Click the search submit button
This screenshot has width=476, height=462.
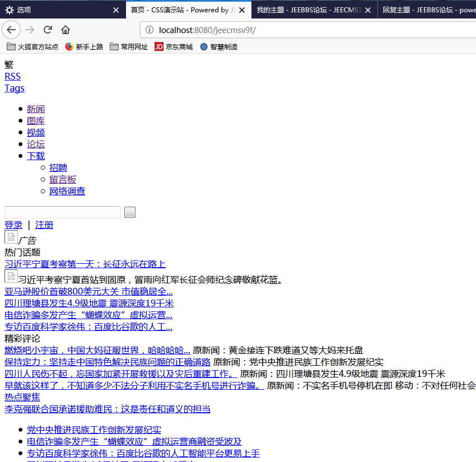click(x=130, y=212)
